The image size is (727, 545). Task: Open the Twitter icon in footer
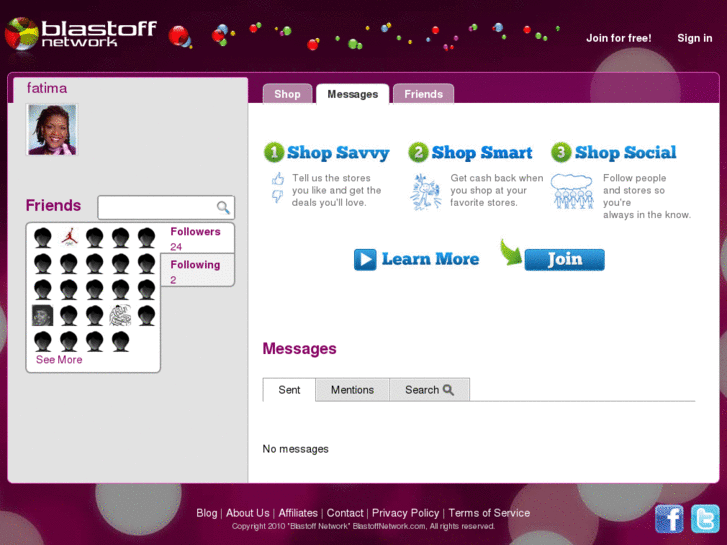[705, 519]
